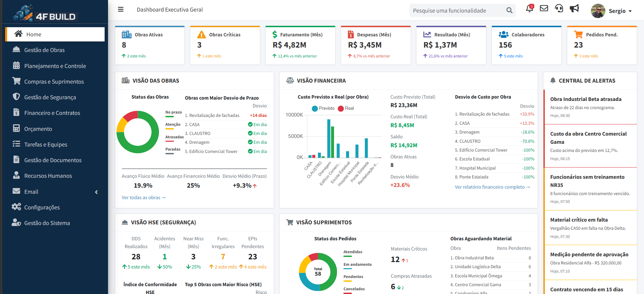Click the Recursos Humanos person icon

point(16,175)
